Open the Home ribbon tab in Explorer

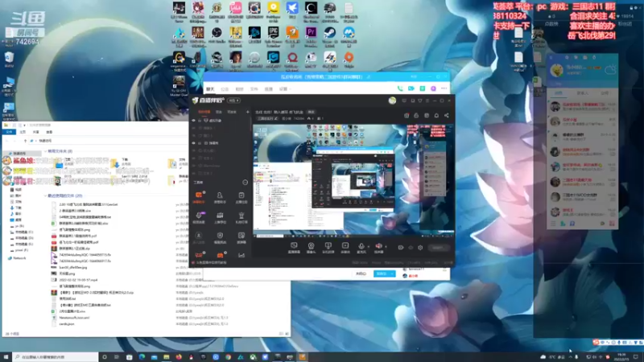point(23,132)
